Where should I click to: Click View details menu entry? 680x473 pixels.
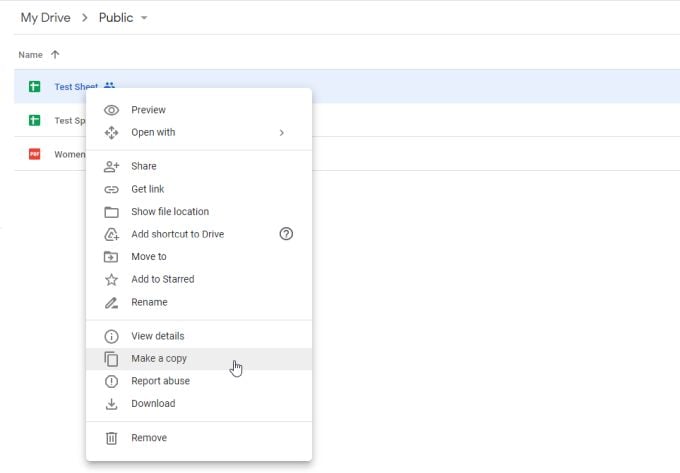[158, 336]
